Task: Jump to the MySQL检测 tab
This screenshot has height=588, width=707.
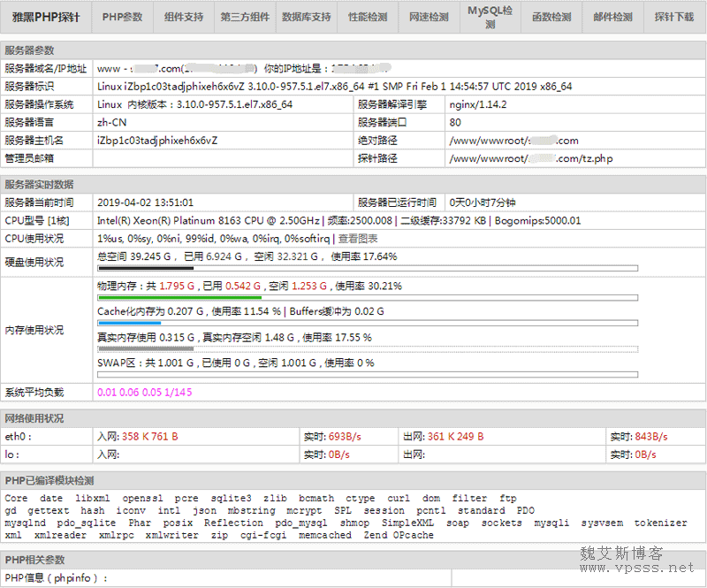Action: click(x=490, y=17)
